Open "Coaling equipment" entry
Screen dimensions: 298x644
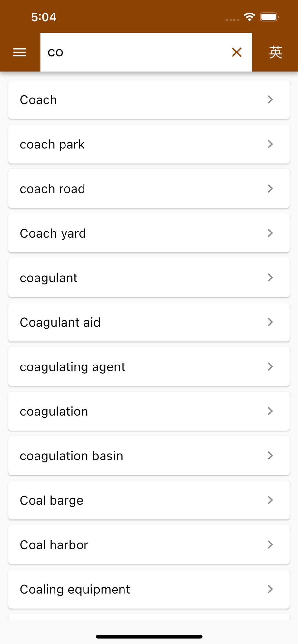click(149, 589)
